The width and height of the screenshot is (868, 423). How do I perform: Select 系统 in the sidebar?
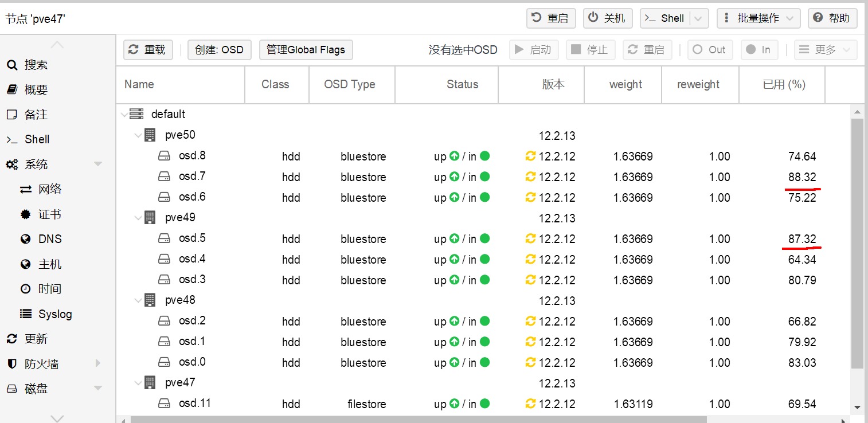pyautogui.click(x=36, y=164)
